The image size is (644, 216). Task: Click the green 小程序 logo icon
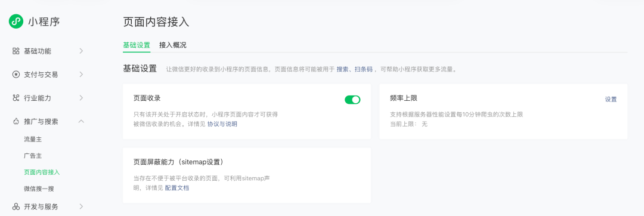pos(16,21)
